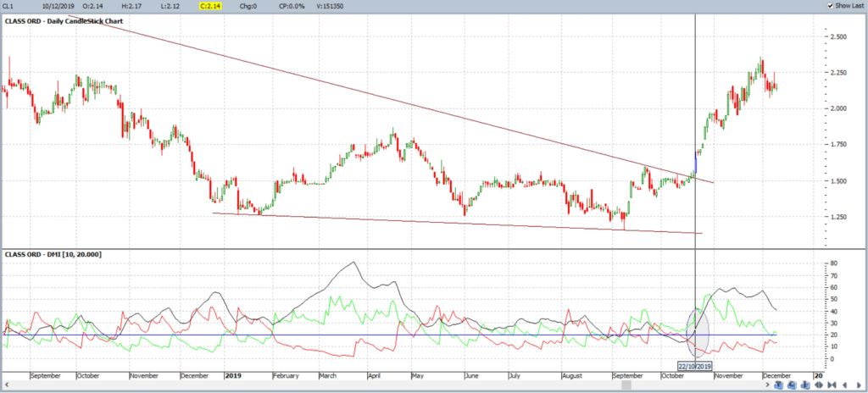Click the 2019 year label on time axis

pyautogui.click(x=232, y=375)
